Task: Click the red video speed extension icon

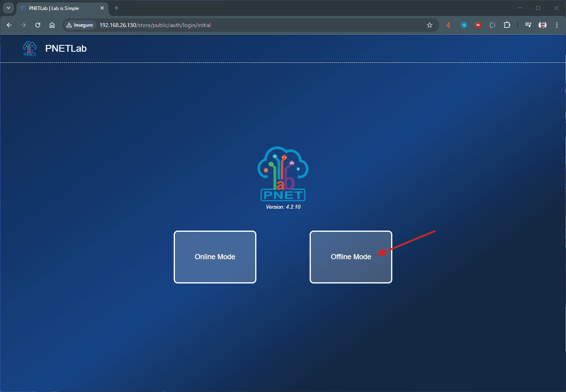Action: coord(478,25)
